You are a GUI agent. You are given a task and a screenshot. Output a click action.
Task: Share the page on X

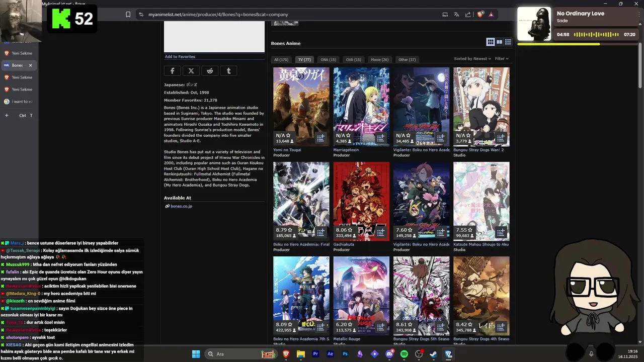pos(191,71)
